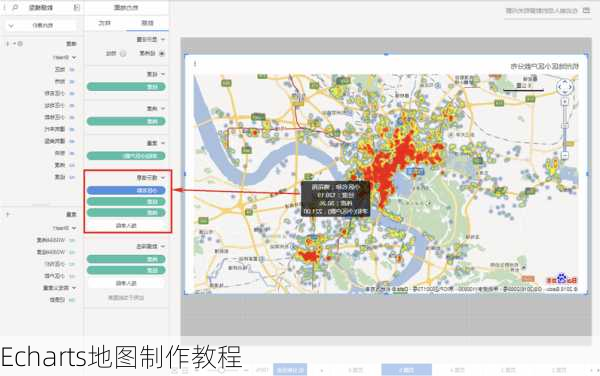Click the map zoom-out button below the slider
Screen dimensions: 600x376
coord(564,155)
